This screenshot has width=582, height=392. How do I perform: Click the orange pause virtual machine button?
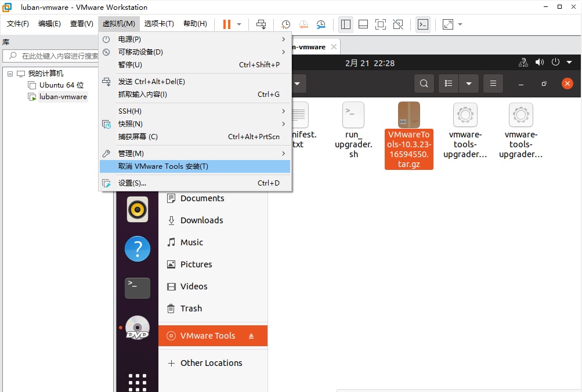coord(226,24)
